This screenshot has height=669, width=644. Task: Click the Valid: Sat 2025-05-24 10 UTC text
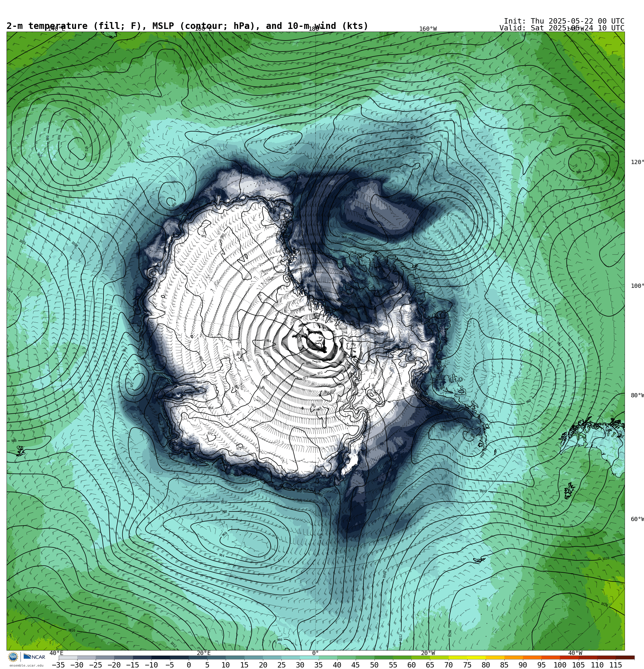[x=562, y=28]
